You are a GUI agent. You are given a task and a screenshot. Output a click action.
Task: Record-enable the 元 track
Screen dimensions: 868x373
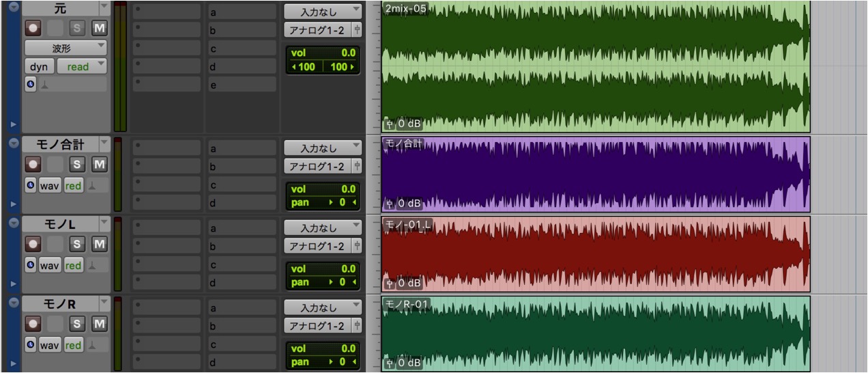(32, 28)
